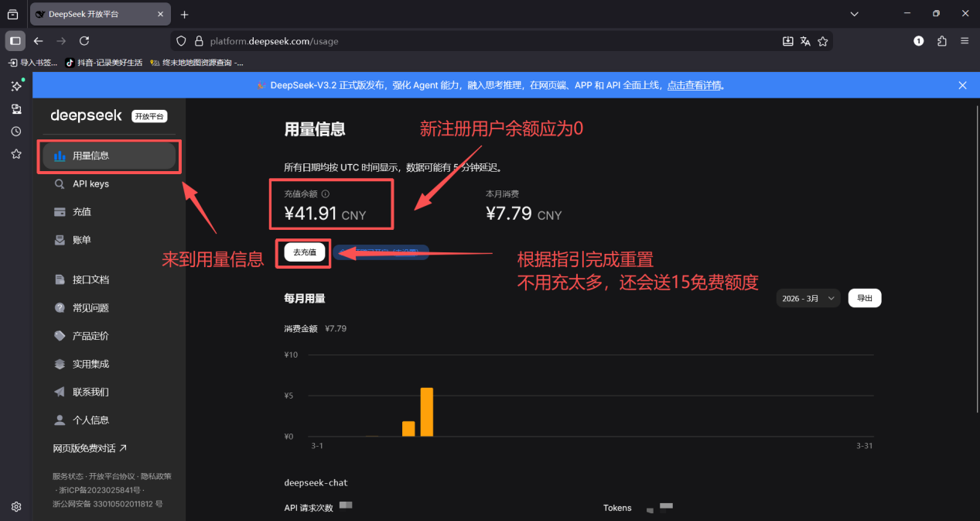
Task: Click the tag icon next to 产品定价
Action: coord(60,336)
